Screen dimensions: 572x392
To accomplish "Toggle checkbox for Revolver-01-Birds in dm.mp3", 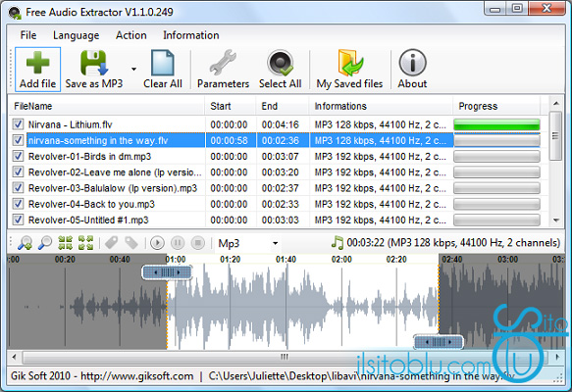I will point(18,156).
